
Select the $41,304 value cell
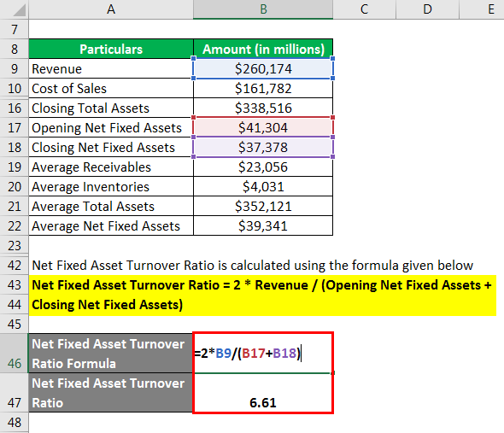coord(263,127)
